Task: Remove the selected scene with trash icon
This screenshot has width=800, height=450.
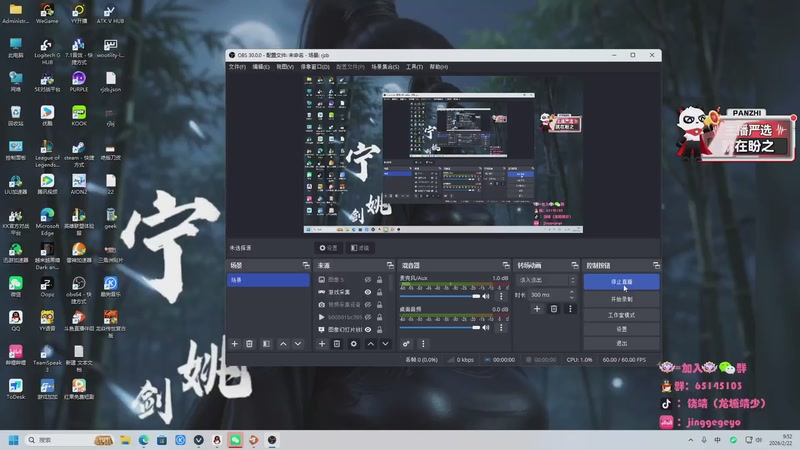Action: tap(249, 344)
